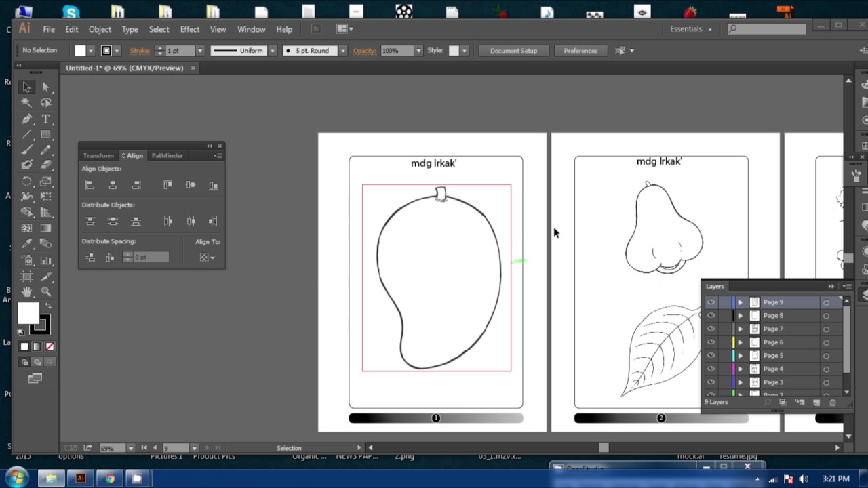Image resolution: width=868 pixels, height=488 pixels.
Task: Select the Pen tool
Action: (26, 119)
